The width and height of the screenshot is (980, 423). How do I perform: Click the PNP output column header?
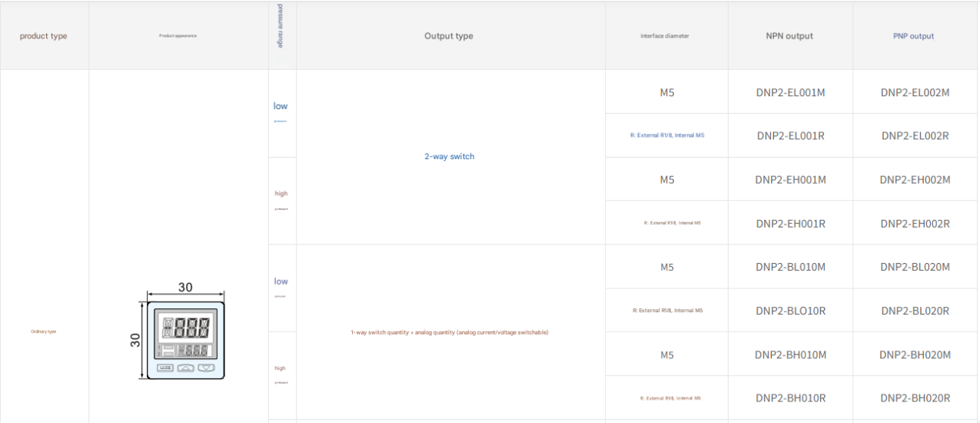[914, 36]
